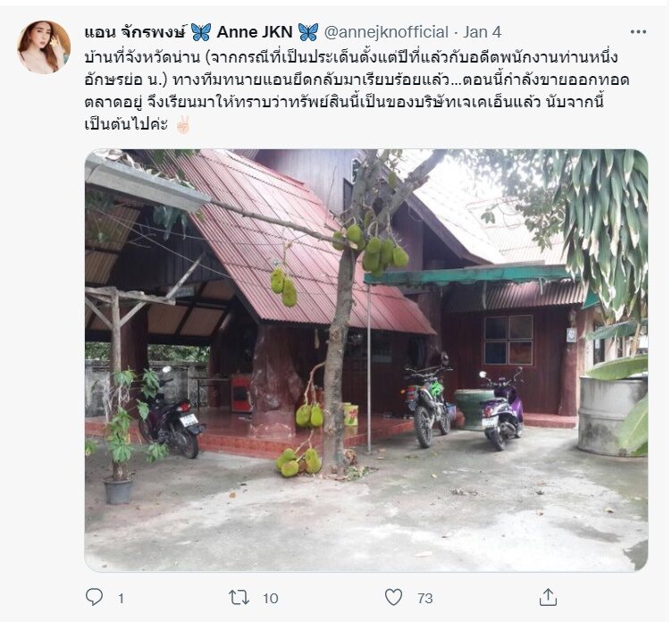The width and height of the screenshot is (672, 622).
Task: Open the tweet's three-dot more options menu
Action: coord(638,31)
